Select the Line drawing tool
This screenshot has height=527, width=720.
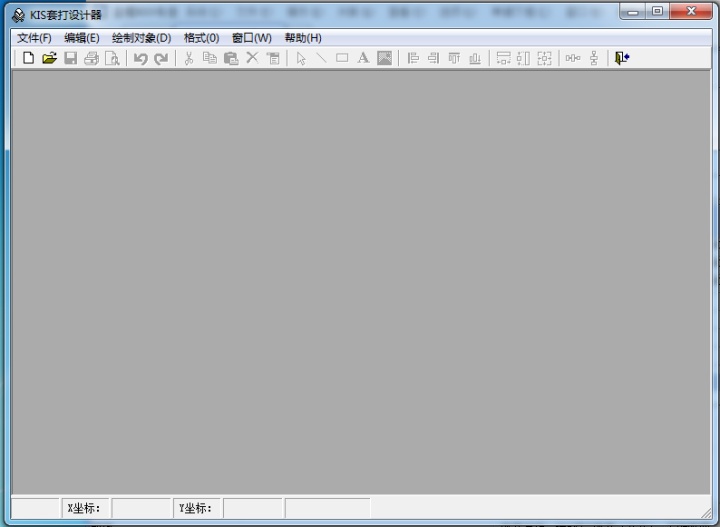click(321, 58)
